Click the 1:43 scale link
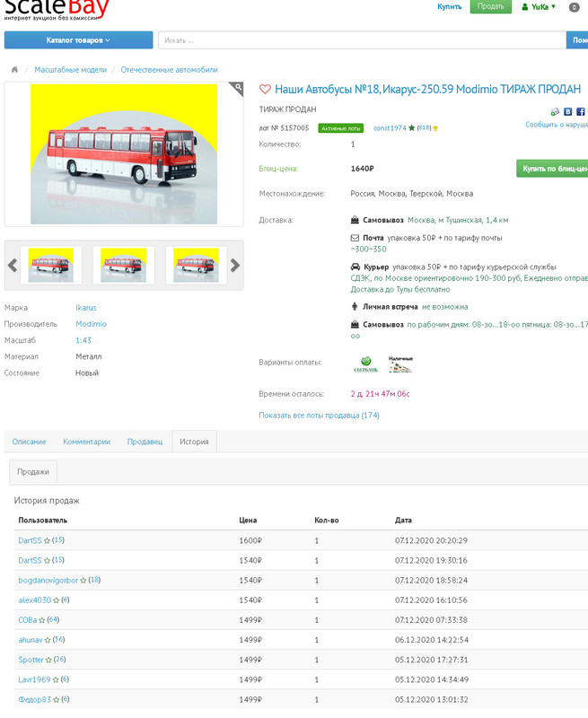Image resolution: width=588 pixels, height=718 pixels. tap(83, 340)
